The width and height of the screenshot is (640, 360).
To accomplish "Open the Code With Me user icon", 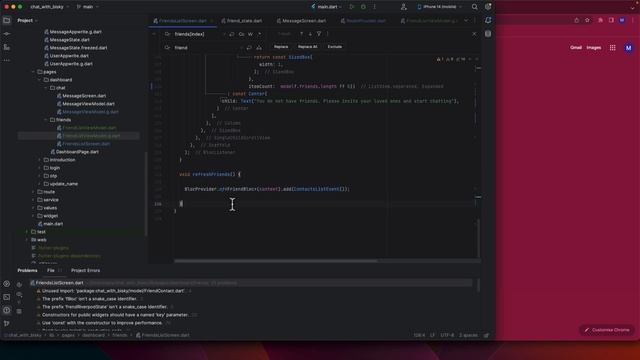I will (404, 7).
